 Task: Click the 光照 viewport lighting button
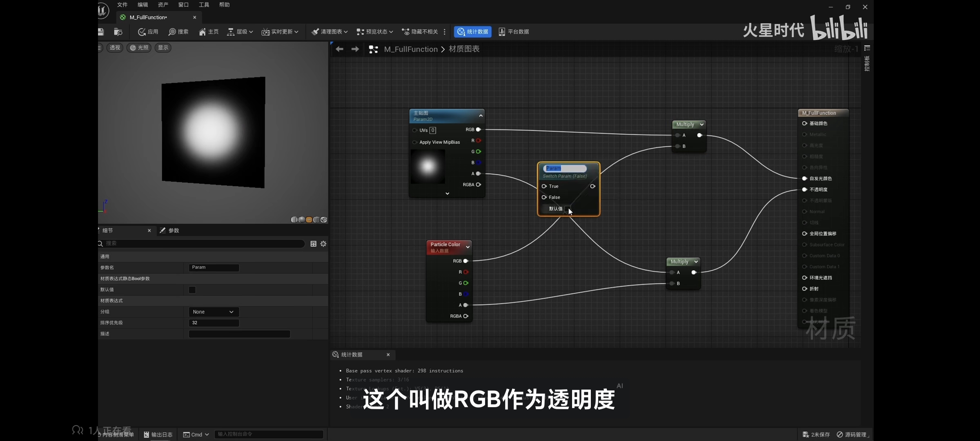click(x=139, y=48)
